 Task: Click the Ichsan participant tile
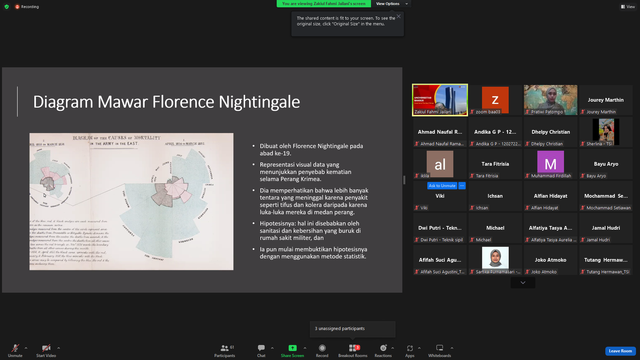click(495, 196)
